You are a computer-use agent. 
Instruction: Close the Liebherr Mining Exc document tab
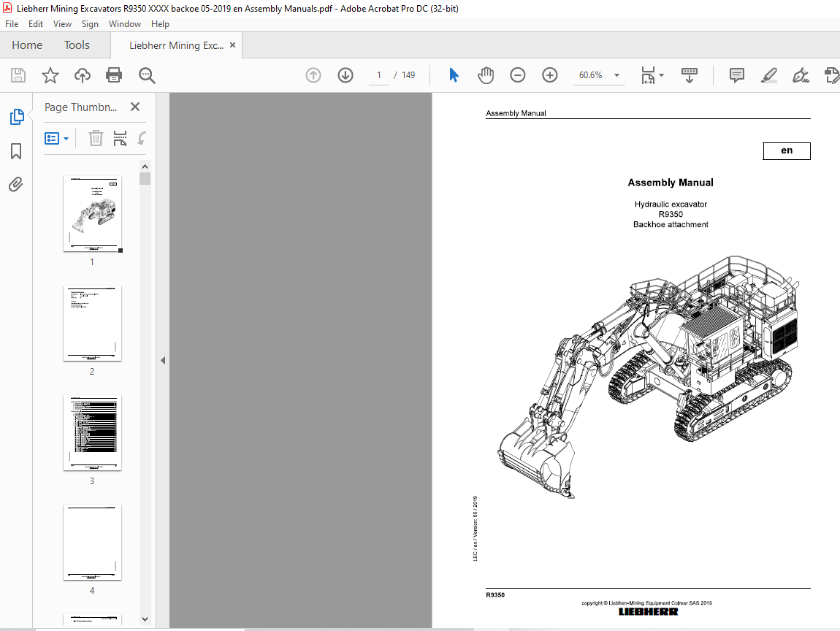tap(232, 45)
